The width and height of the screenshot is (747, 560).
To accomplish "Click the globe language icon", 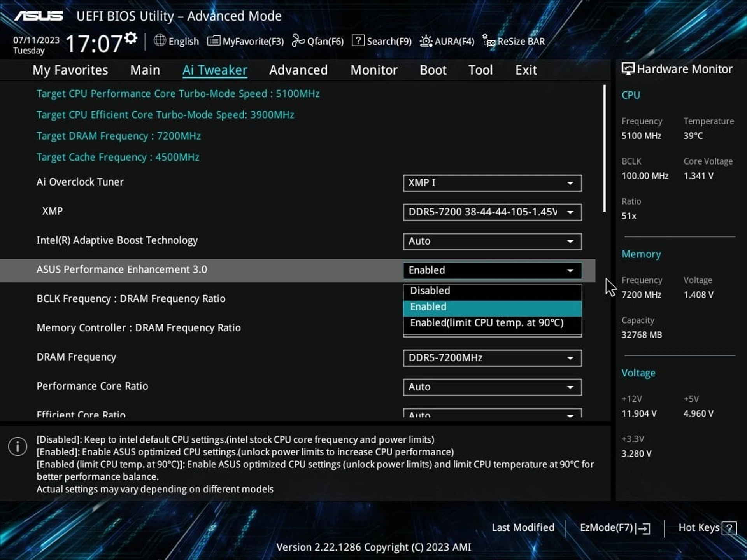I will pyautogui.click(x=160, y=40).
